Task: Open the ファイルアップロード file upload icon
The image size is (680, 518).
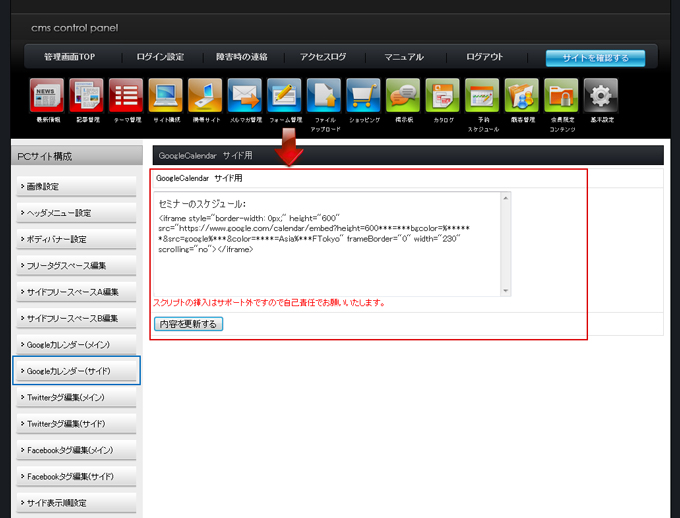Action: pos(324,96)
